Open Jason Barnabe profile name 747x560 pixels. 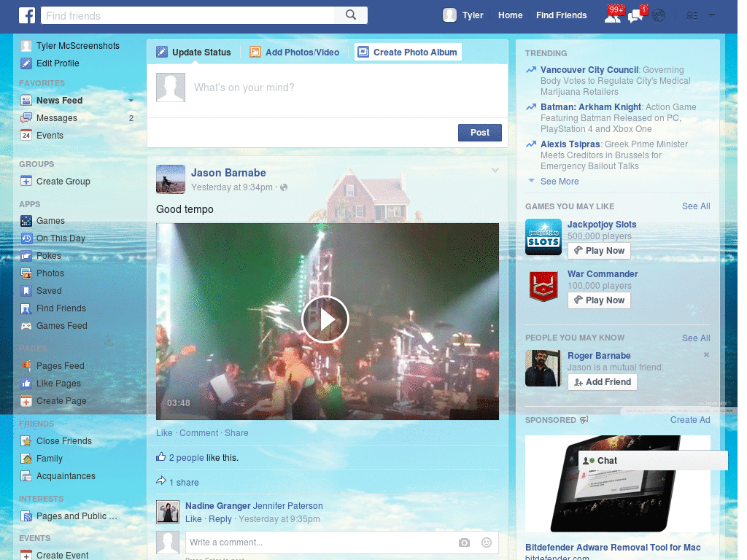[228, 173]
